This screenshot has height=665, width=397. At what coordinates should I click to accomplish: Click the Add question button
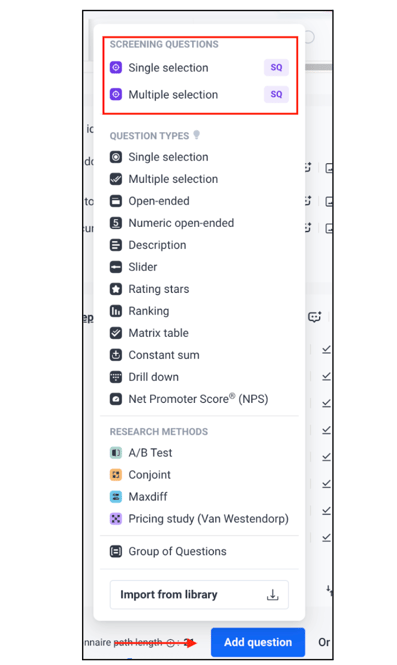(258, 642)
